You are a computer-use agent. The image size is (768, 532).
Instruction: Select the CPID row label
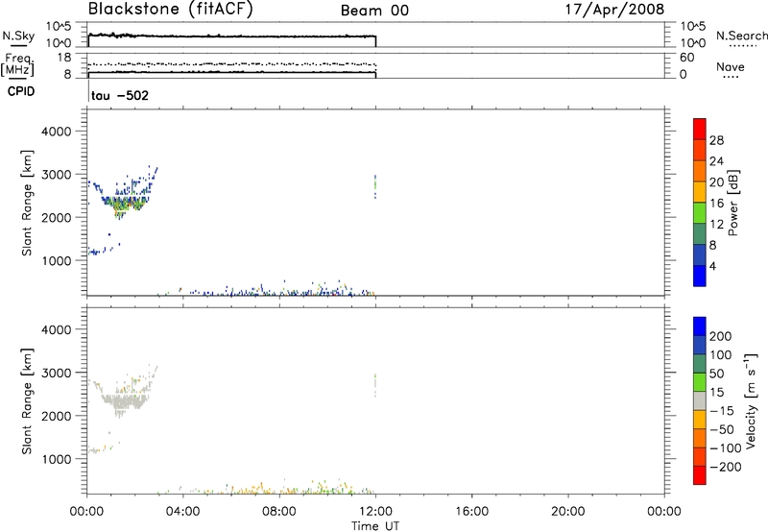[x=21, y=91]
